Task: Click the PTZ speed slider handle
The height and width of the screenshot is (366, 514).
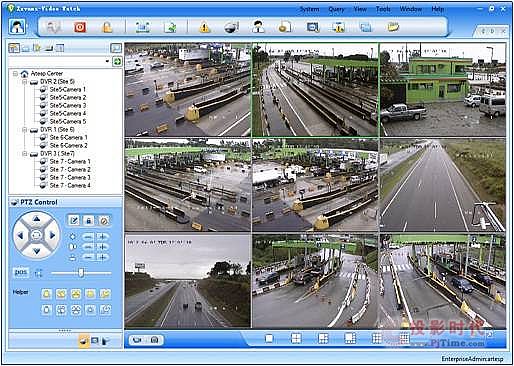Action: pos(81,273)
